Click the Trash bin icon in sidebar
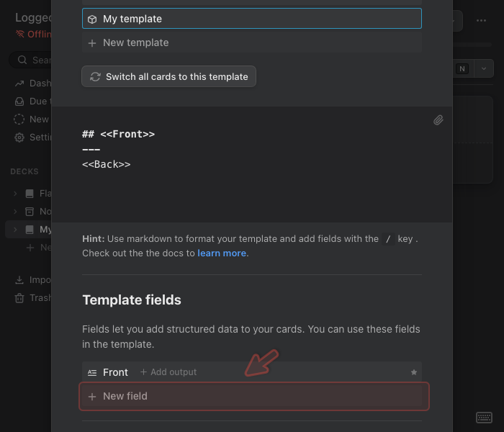Image resolution: width=504 pixels, height=432 pixels. (19, 298)
